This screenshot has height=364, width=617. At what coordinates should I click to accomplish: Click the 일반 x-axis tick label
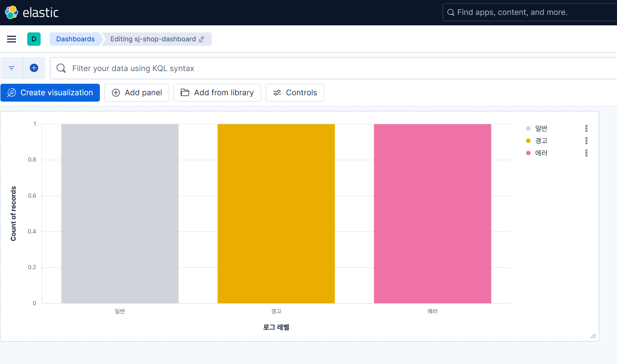pyautogui.click(x=120, y=311)
